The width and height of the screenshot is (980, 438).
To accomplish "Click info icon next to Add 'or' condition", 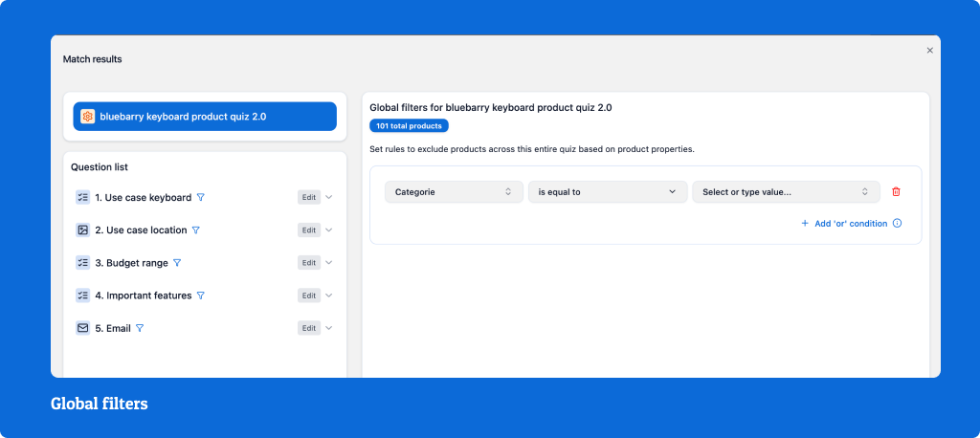I will pos(897,224).
